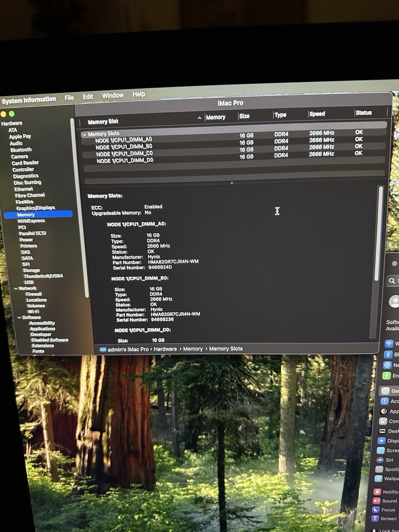Open the Appearance icon in System Settings
Viewport: 399px width, 532px height.
[x=384, y=411]
